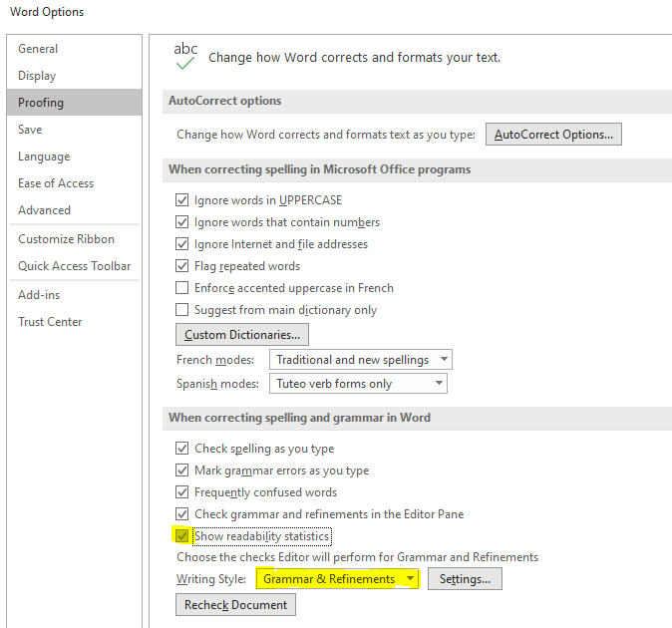Click 'When correcting spelling and grammar in Word' header
Image resolution: width=672 pixels, height=628 pixels.
pyautogui.click(x=299, y=418)
